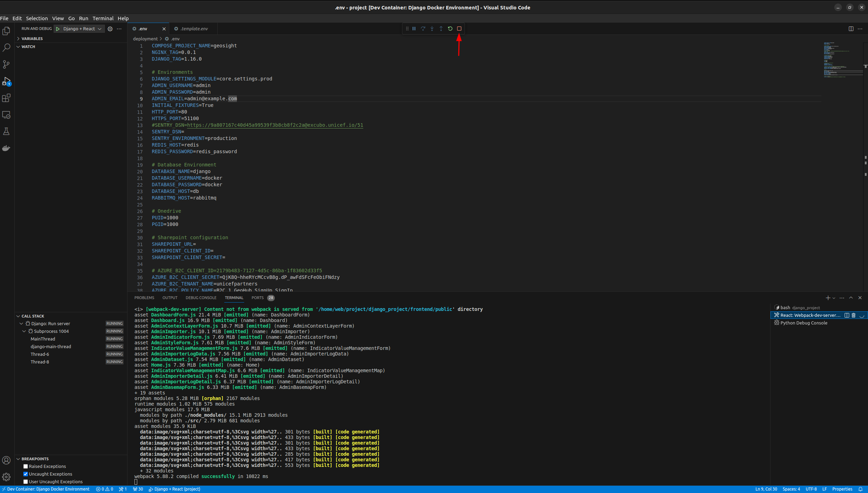This screenshot has height=493, width=868.
Task: Open Testing flask icon
Action: (x=6, y=131)
